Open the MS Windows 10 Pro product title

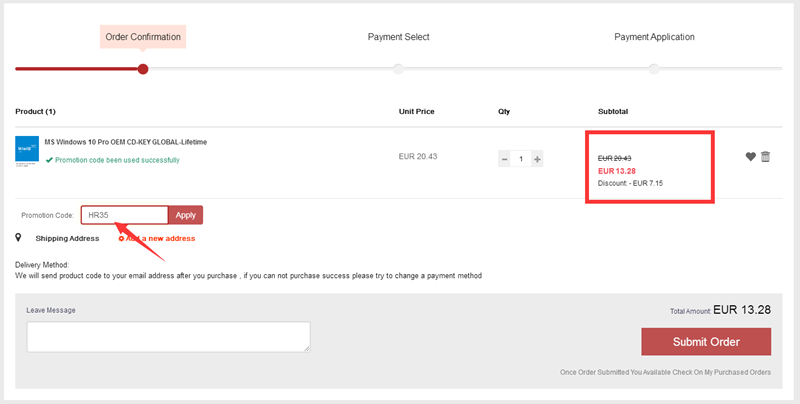click(x=126, y=142)
